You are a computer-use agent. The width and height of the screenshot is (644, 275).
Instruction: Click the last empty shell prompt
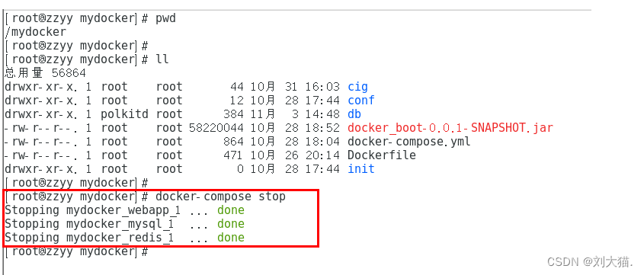coord(76,251)
